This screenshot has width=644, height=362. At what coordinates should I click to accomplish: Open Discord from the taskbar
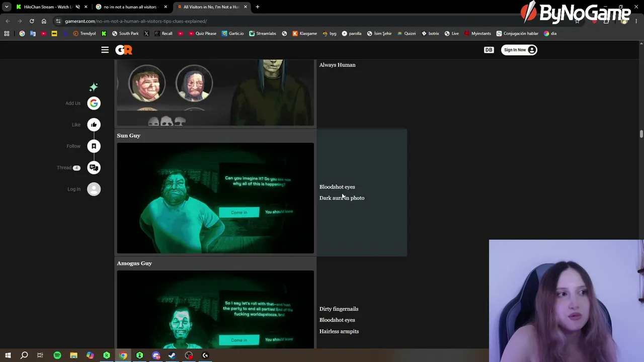click(x=156, y=355)
